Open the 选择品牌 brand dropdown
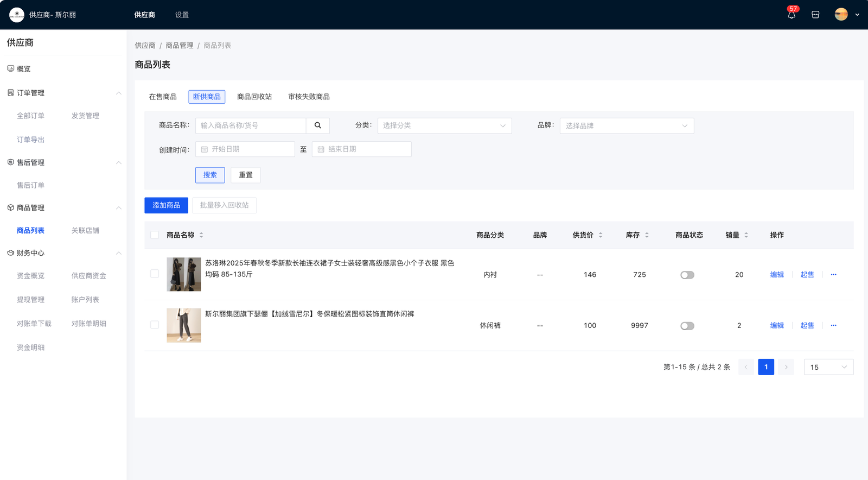Image resolution: width=868 pixels, height=480 pixels. tap(627, 126)
